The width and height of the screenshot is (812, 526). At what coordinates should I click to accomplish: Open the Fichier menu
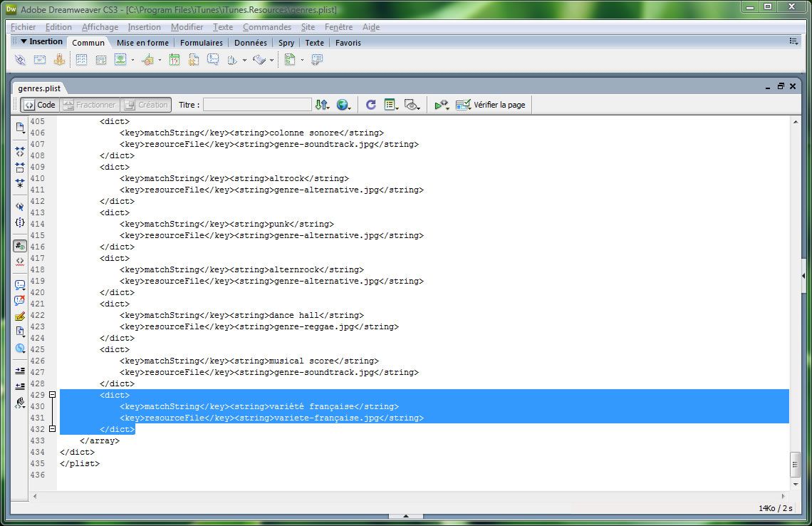(x=24, y=27)
